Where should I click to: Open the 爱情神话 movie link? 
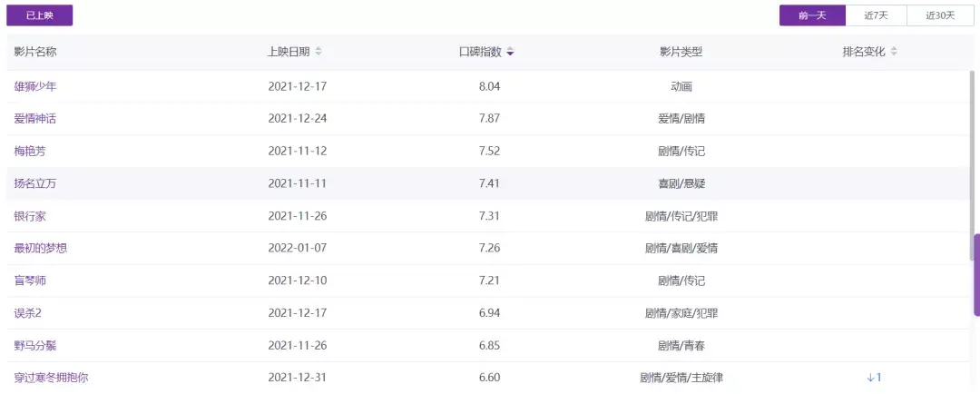(x=35, y=119)
